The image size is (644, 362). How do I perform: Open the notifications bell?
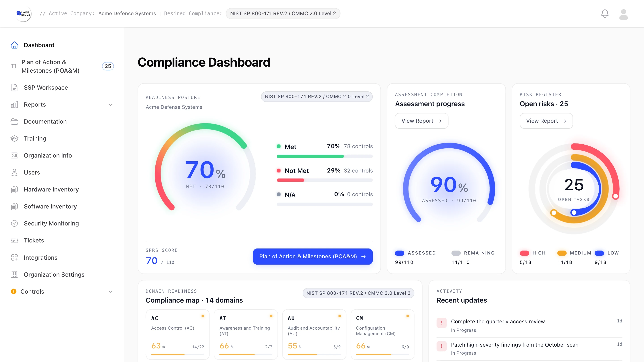click(604, 13)
